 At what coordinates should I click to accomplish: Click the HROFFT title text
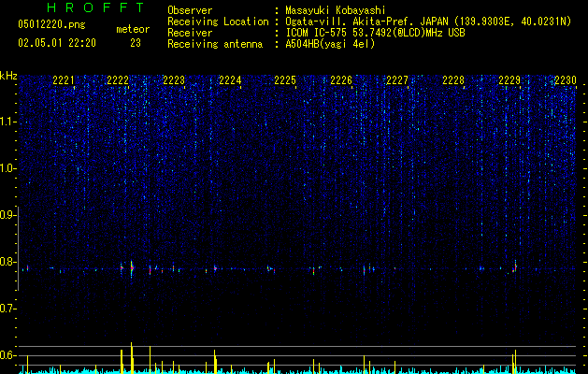click(96, 7)
